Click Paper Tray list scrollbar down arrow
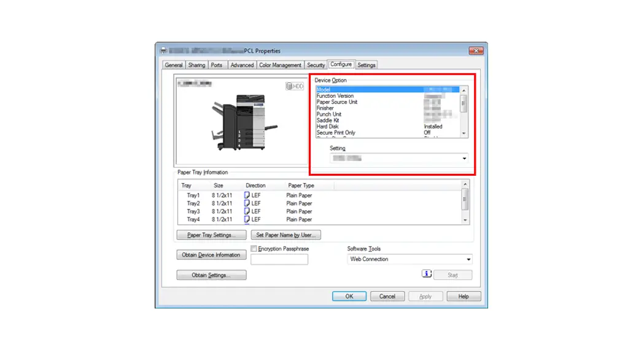This screenshot has width=644, height=349. pos(465,220)
